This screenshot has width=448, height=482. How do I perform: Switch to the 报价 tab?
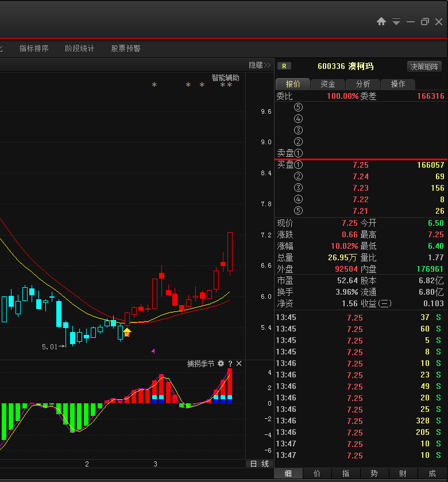pos(293,84)
